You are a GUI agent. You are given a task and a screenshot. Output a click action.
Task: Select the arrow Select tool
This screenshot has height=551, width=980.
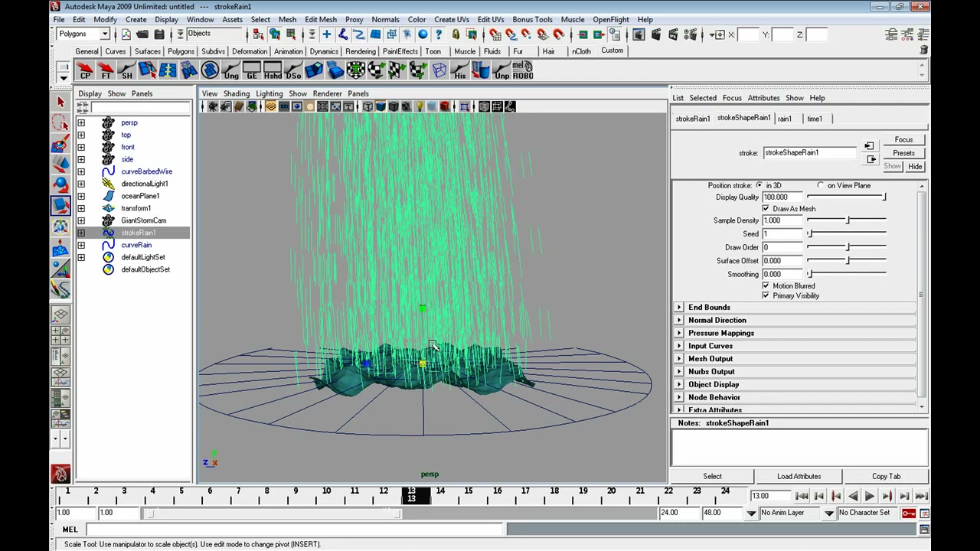[x=60, y=102]
